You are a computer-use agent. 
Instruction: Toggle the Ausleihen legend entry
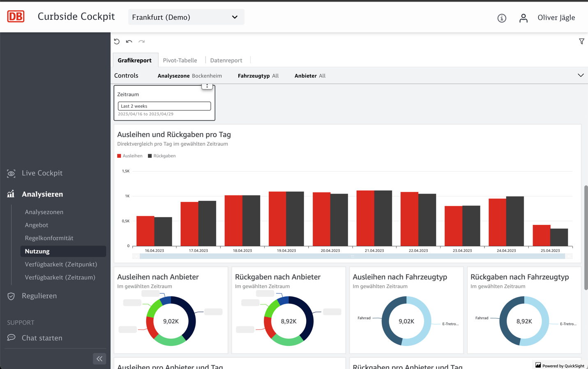coord(130,156)
